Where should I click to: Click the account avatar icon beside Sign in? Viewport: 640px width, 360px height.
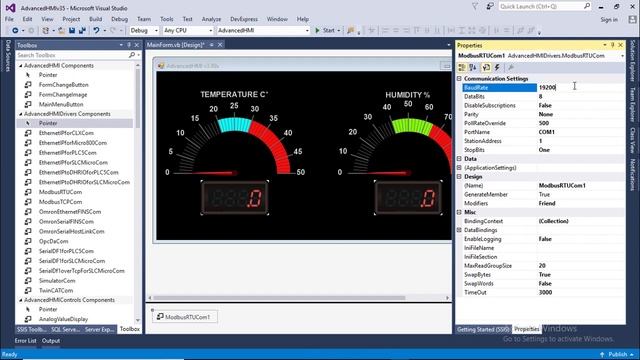click(632, 19)
